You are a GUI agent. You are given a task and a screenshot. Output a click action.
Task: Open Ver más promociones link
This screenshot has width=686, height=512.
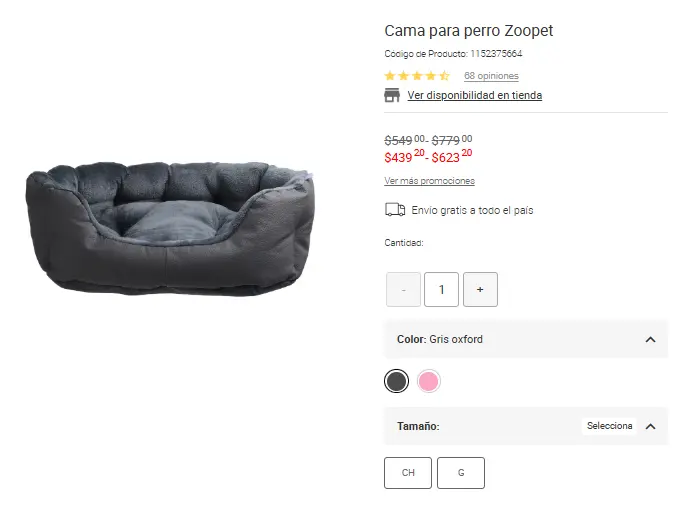pos(429,181)
